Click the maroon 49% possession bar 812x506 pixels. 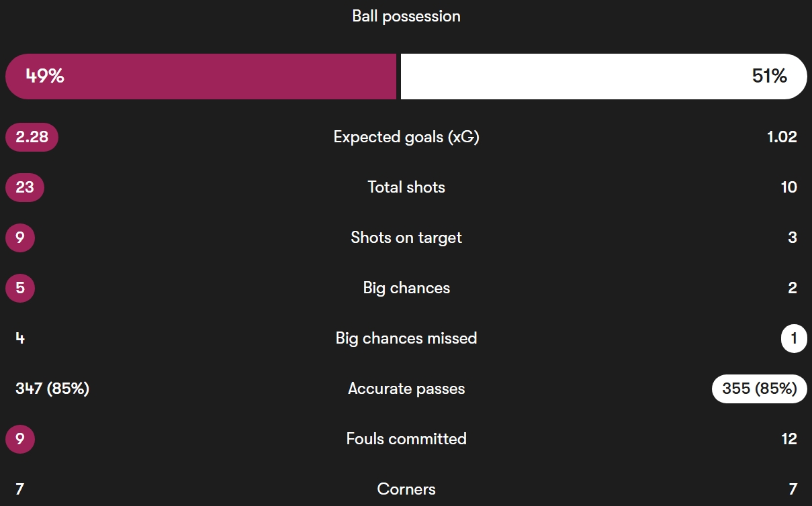coord(201,77)
